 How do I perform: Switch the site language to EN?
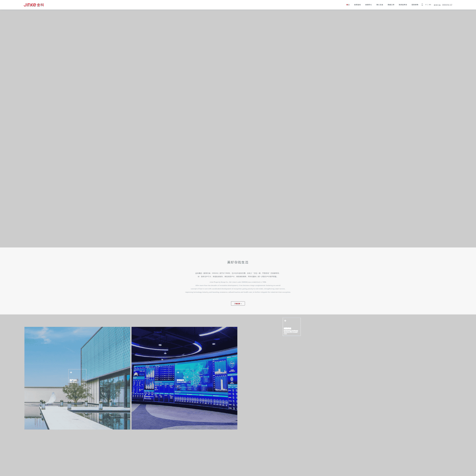tap(430, 5)
